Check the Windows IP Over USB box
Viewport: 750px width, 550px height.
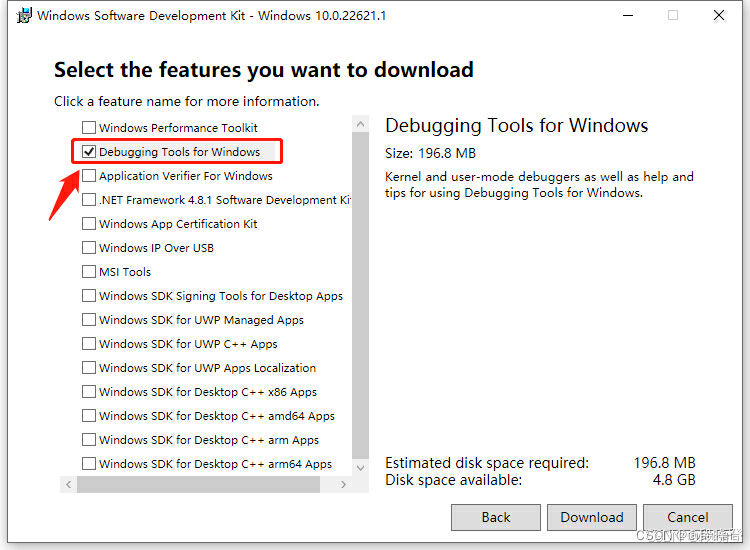89,248
